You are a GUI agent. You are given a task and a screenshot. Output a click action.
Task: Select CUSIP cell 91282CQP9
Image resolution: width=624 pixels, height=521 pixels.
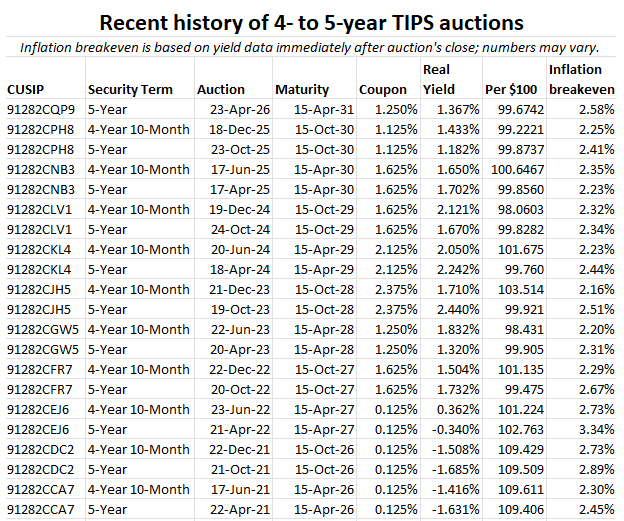(40, 109)
